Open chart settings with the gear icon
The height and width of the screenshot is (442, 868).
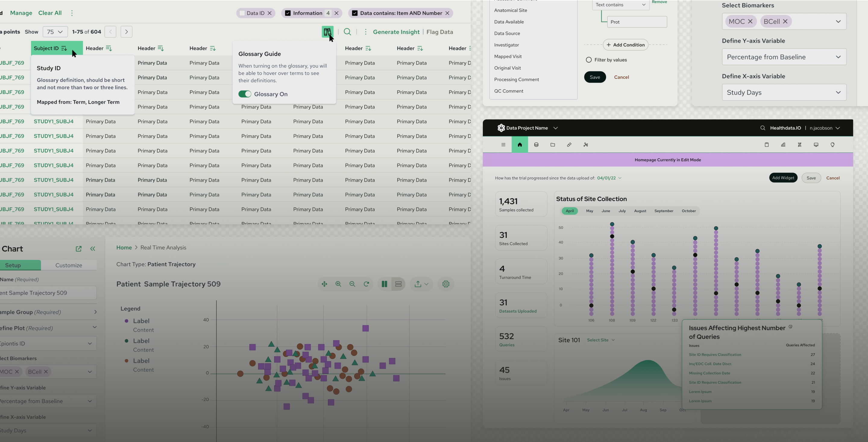point(445,284)
